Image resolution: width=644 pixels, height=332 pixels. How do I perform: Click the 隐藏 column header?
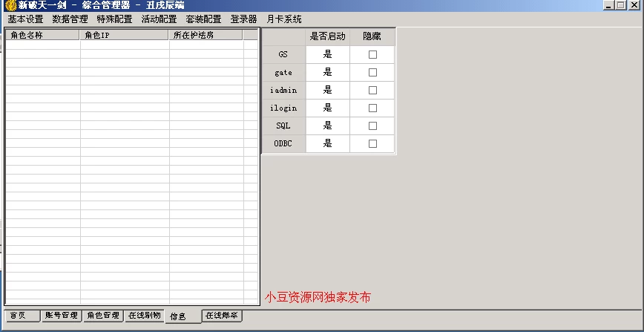(x=372, y=36)
